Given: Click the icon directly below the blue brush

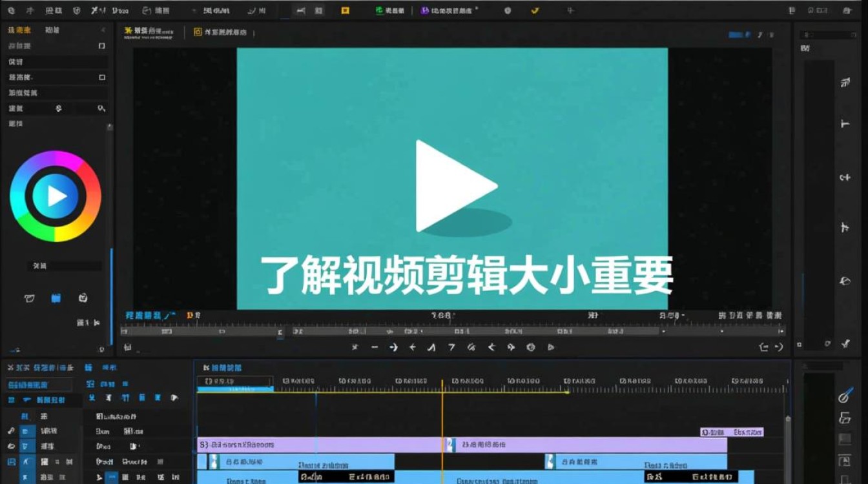Looking at the screenshot, I should click(x=845, y=418).
